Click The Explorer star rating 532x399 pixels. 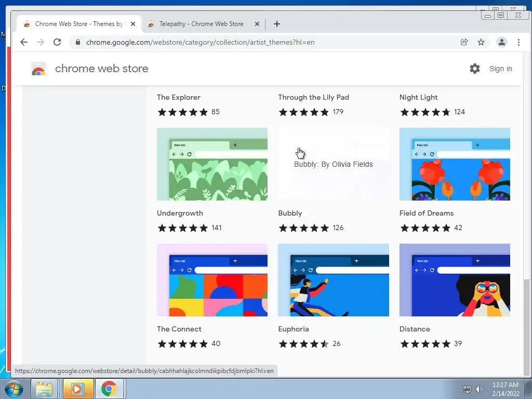pos(183,112)
